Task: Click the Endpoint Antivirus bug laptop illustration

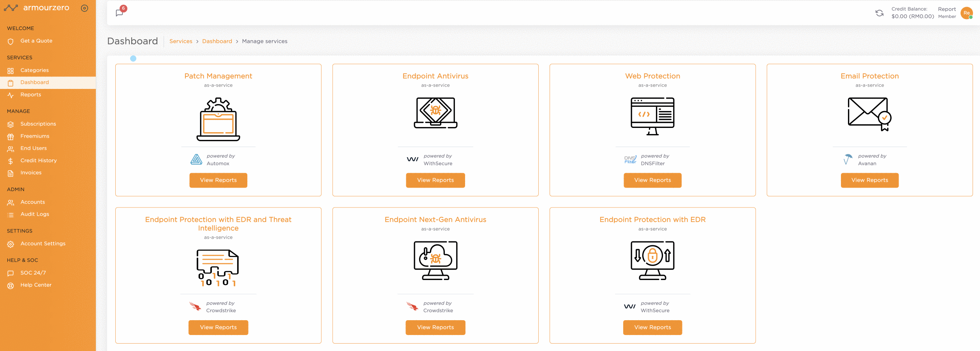Action: pyautogui.click(x=435, y=113)
